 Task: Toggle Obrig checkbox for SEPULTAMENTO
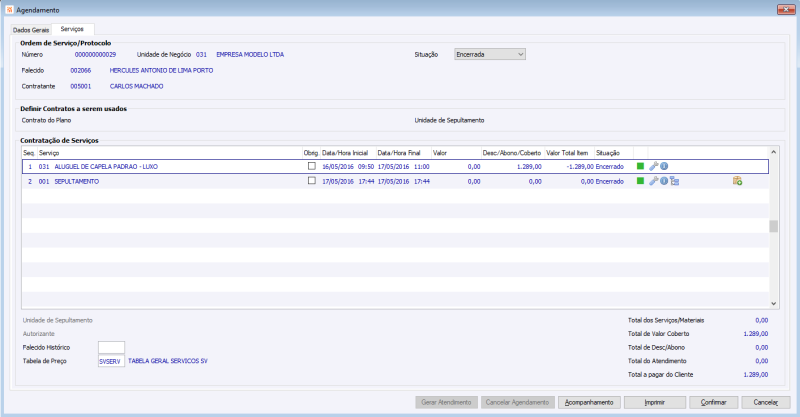[x=312, y=181]
